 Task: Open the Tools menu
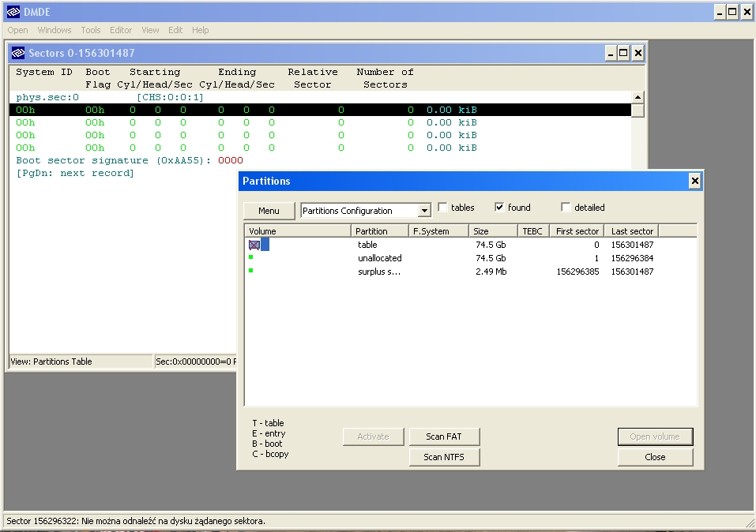(91, 30)
